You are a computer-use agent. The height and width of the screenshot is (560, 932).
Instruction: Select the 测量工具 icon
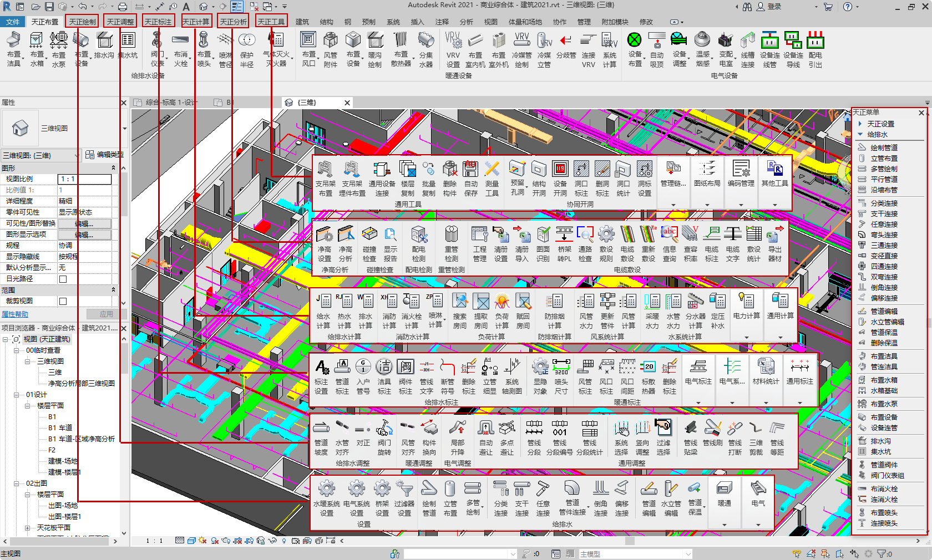pyautogui.click(x=492, y=179)
